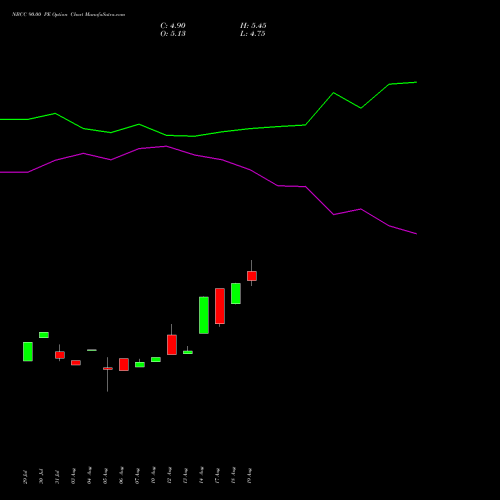
Task: Click the last red candlestick for 19 Aug
Action: coord(252,276)
